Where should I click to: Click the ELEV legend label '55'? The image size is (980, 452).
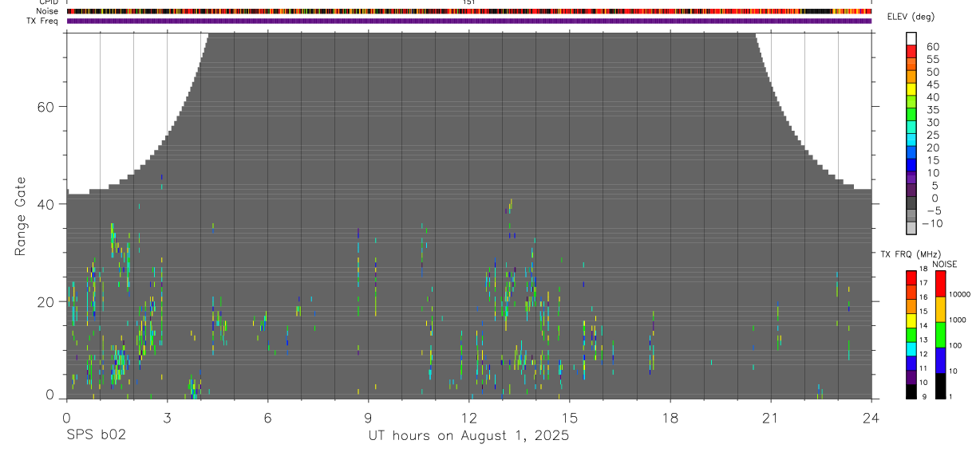[x=933, y=59]
